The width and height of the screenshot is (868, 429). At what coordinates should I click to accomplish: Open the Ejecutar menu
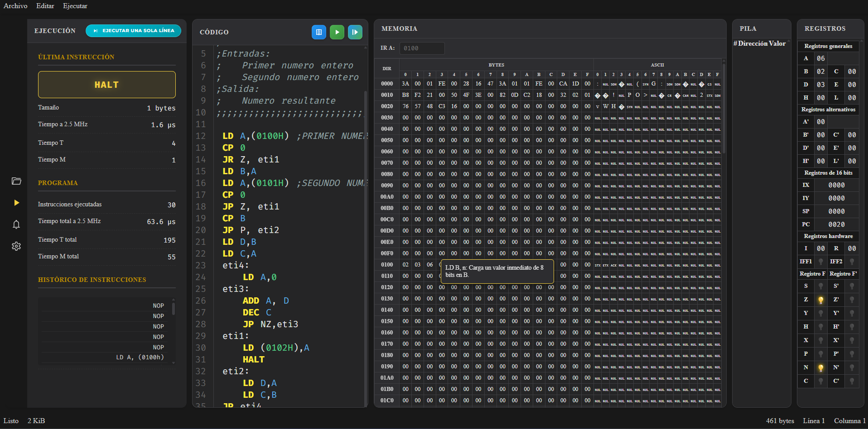(x=75, y=6)
